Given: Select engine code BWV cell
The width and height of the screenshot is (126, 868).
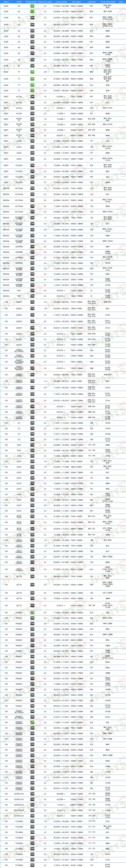Looking at the screenshot, I should [107, 640].
